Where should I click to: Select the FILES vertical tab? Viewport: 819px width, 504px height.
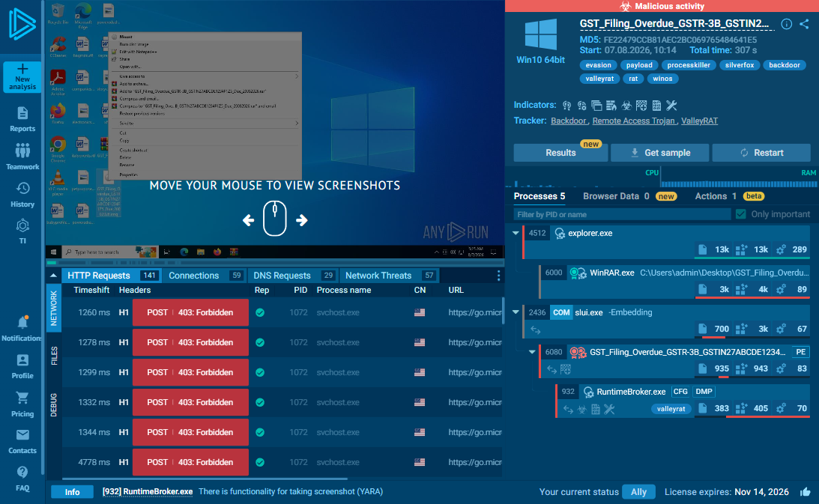pyautogui.click(x=54, y=355)
